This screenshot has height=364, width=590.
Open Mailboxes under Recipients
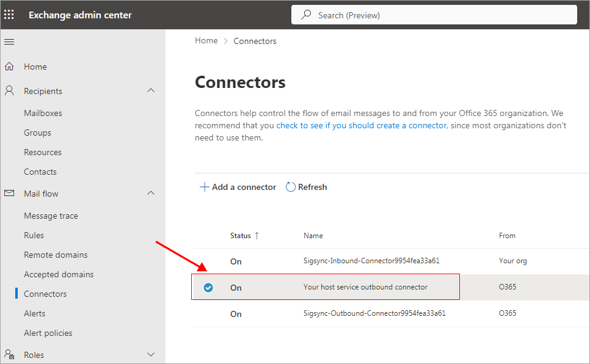(43, 113)
